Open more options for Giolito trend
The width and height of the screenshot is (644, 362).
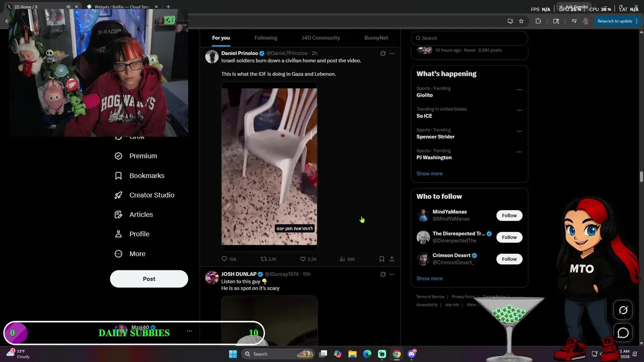pos(519,89)
